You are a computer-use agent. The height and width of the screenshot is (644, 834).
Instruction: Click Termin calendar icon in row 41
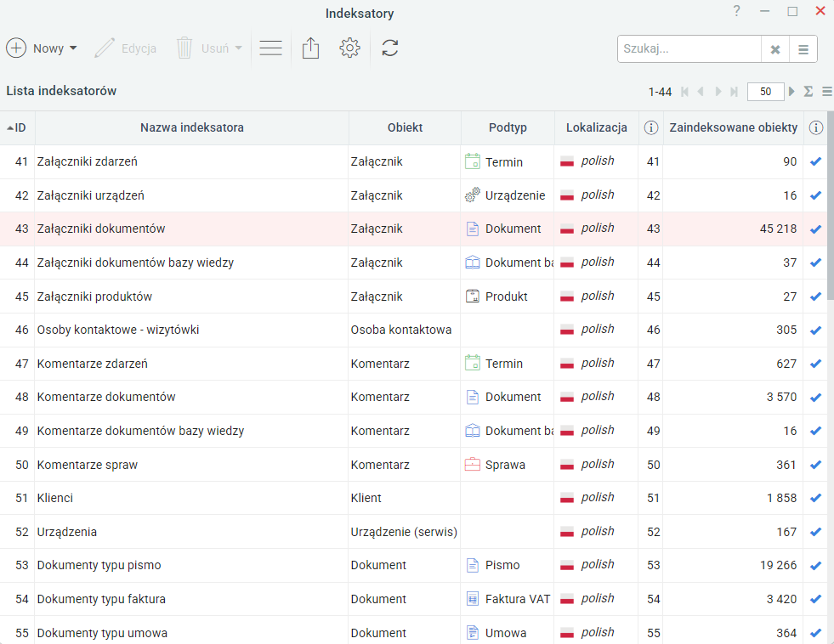pyautogui.click(x=473, y=161)
